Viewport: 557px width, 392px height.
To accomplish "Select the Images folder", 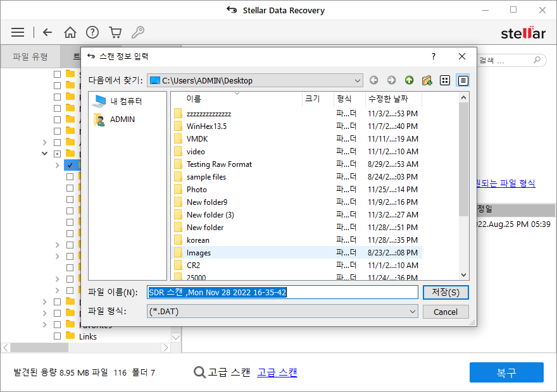I will click(199, 252).
